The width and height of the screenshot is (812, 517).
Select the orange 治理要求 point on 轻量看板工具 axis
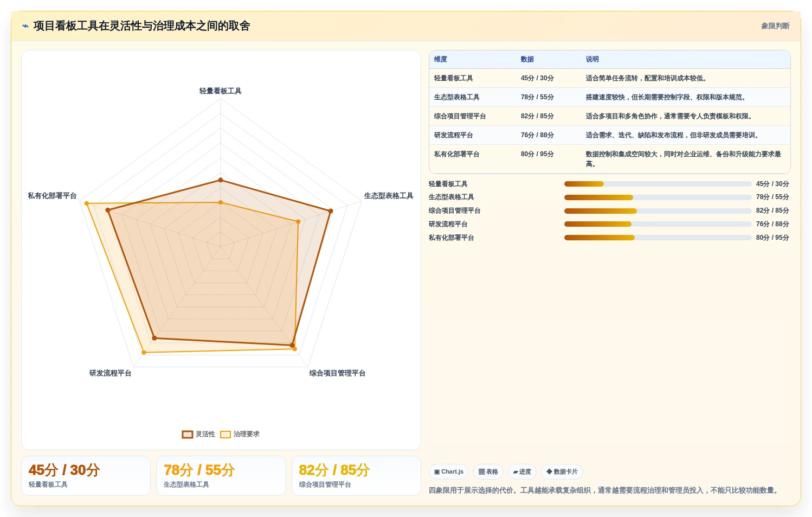pyautogui.click(x=221, y=202)
